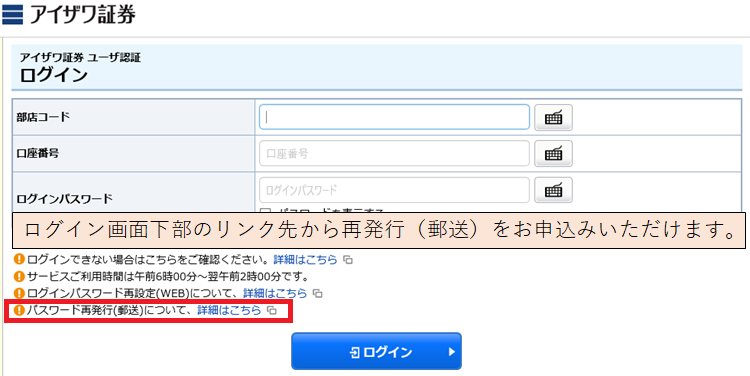Focus the 口座番号 input field
750x376 pixels.
(394, 154)
